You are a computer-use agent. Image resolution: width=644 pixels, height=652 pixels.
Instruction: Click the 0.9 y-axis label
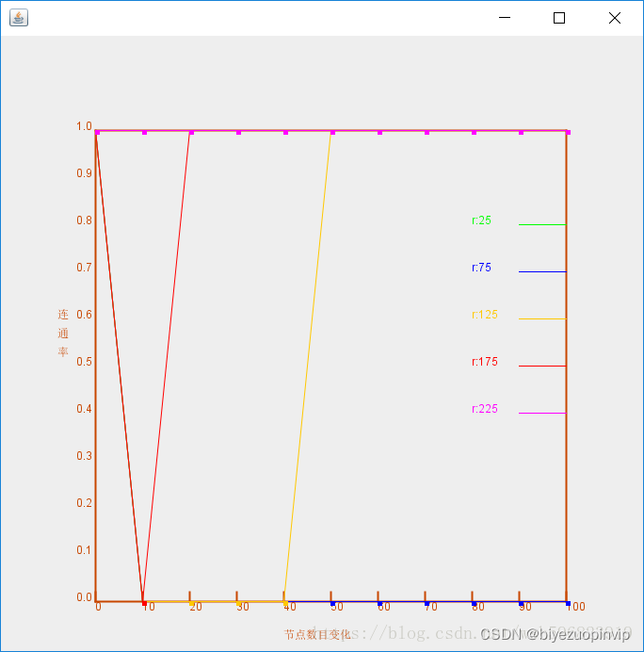pos(84,173)
